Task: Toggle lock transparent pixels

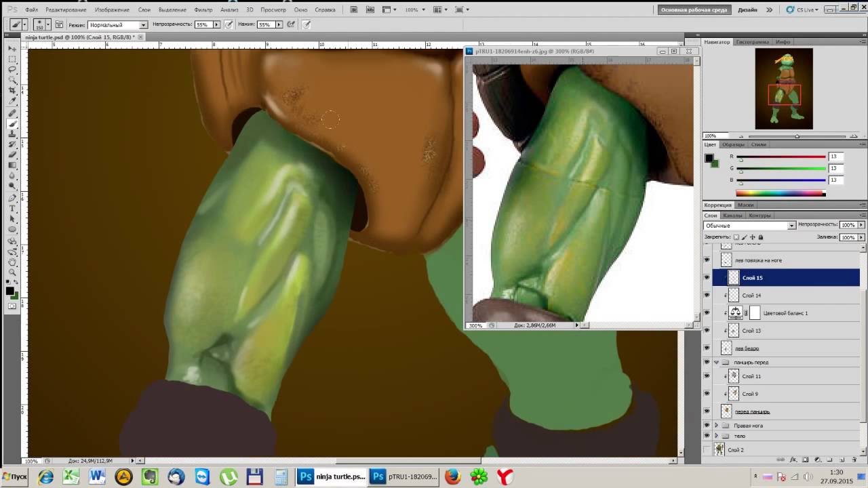Action: point(736,237)
